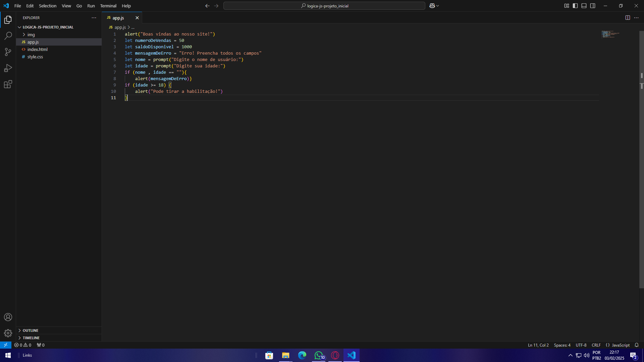Image resolution: width=644 pixels, height=362 pixels.
Task: Select app.js in the explorer tree
Action: tap(33, 42)
